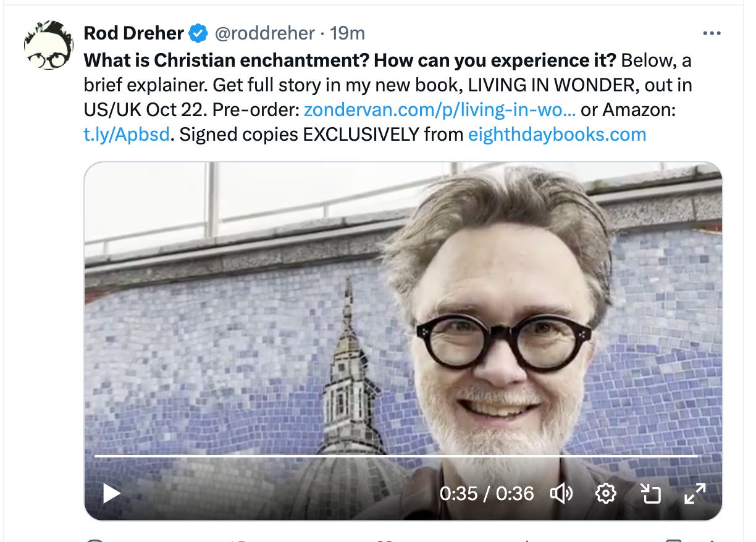Click the blue verified badge next to Rod Dreher
The width and height of the screenshot is (756, 542).
tap(198, 33)
